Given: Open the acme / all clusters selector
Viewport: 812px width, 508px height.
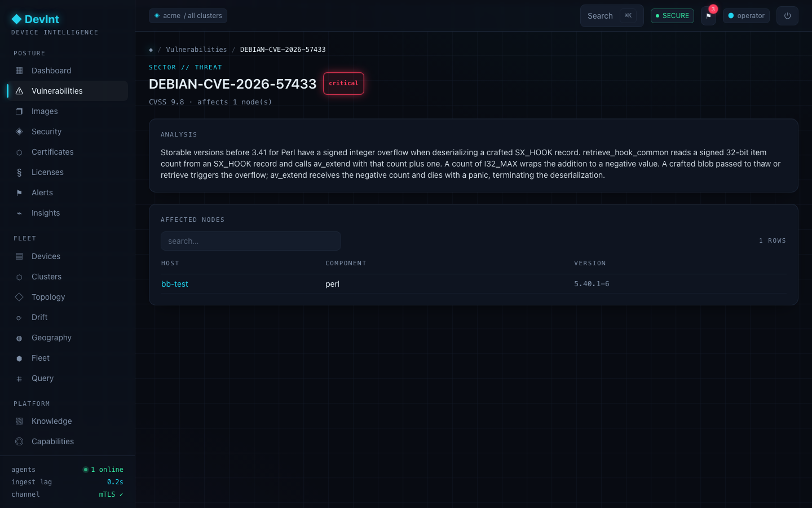Looking at the screenshot, I should 188,16.
